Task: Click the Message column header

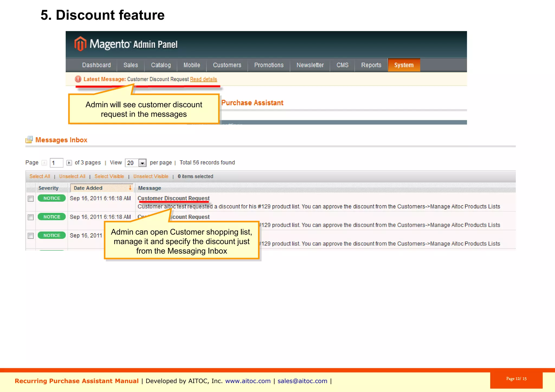Action: click(x=150, y=188)
